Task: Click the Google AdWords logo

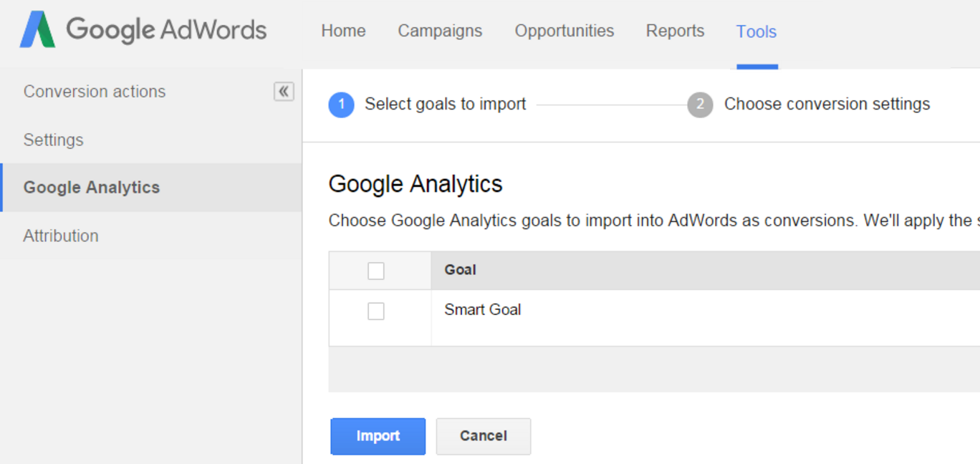Action: (x=143, y=30)
